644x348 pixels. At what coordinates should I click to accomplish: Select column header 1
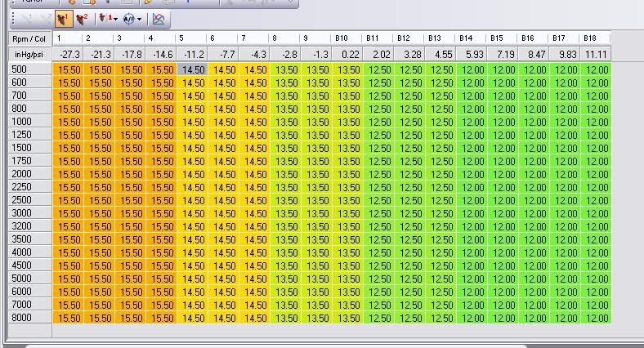point(68,38)
